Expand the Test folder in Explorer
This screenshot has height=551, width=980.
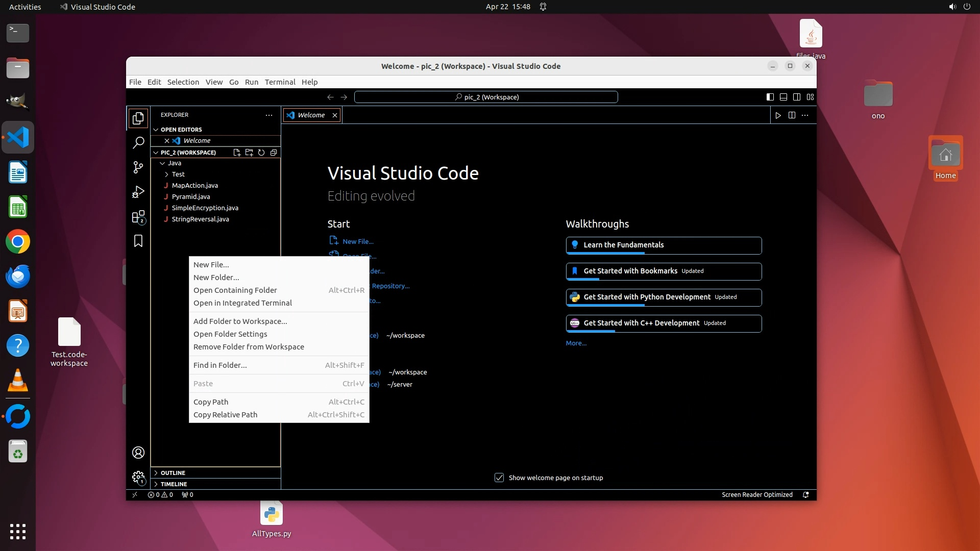pos(178,174)
